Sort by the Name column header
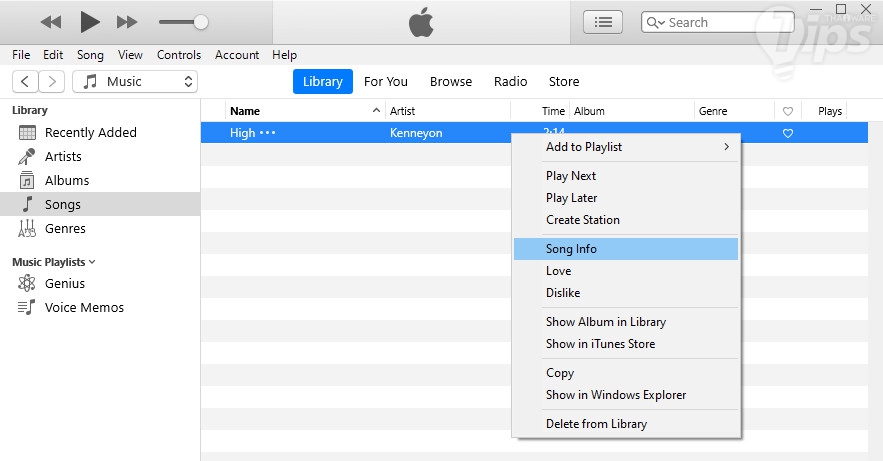 pyautogui.click(x=245, y=111)
